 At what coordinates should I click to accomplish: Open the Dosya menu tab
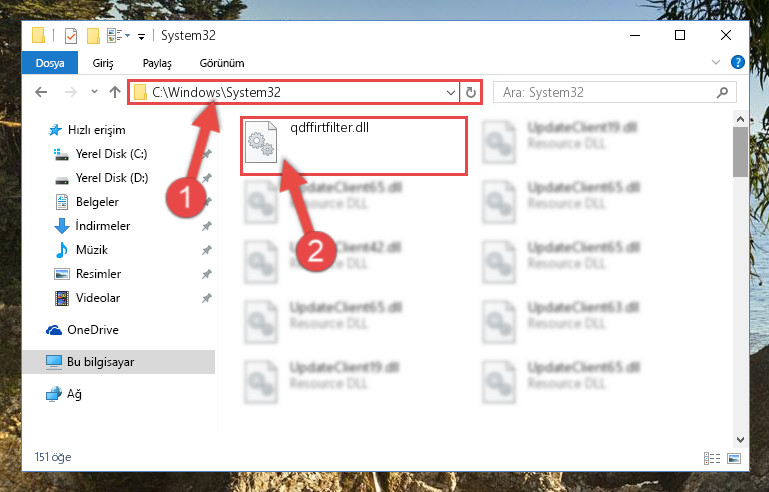(50, 63)
